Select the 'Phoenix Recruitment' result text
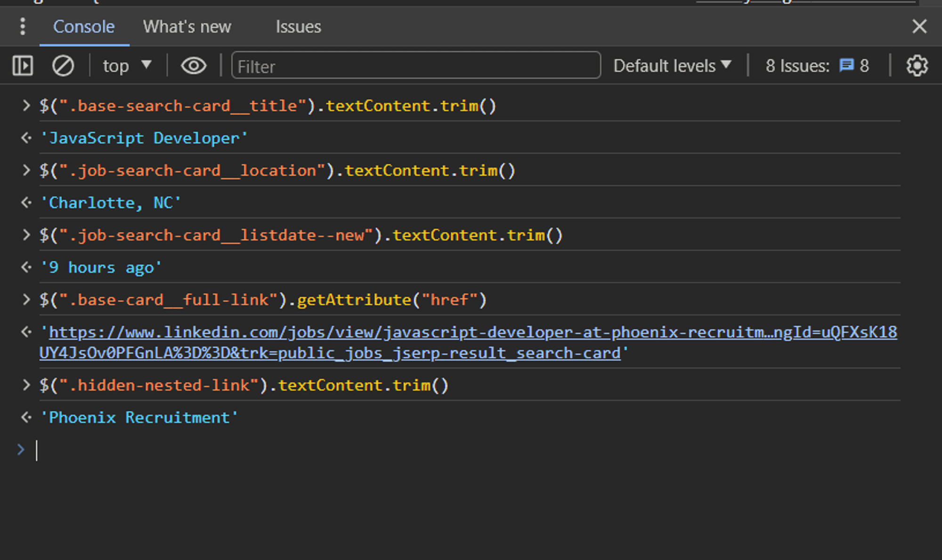 tap(139, 417)
